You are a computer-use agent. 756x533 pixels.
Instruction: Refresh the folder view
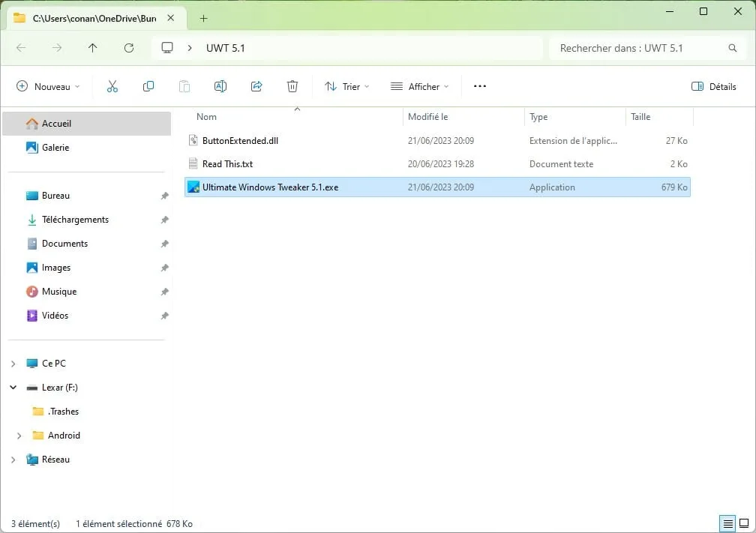pyautogui.click(x=129, y=48)
